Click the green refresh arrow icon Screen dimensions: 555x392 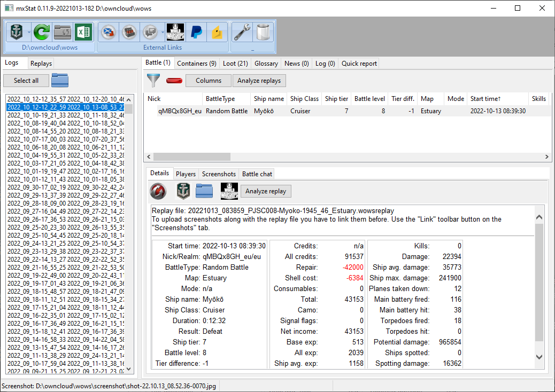coord(41,32)
